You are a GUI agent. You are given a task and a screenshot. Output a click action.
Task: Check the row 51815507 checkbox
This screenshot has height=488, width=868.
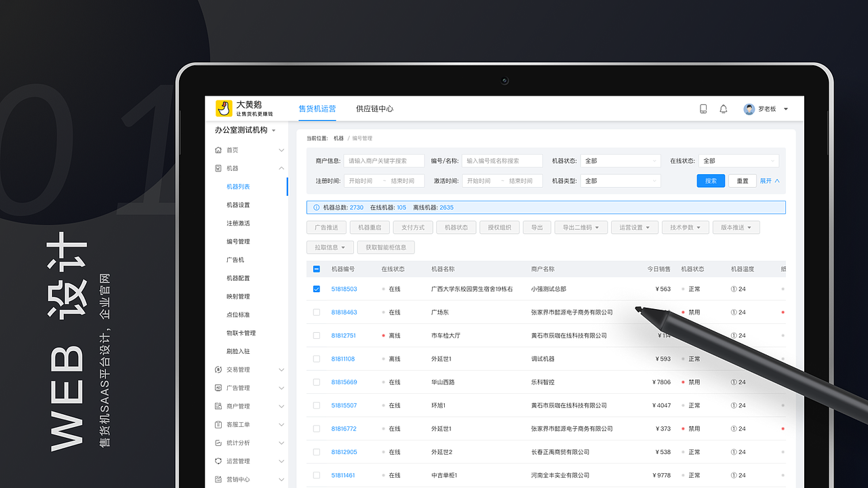(317, 405)
